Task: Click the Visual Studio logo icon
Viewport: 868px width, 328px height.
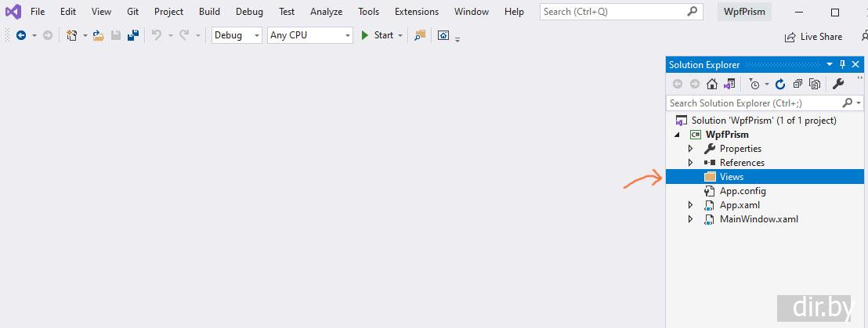Action: click(13, 12)
